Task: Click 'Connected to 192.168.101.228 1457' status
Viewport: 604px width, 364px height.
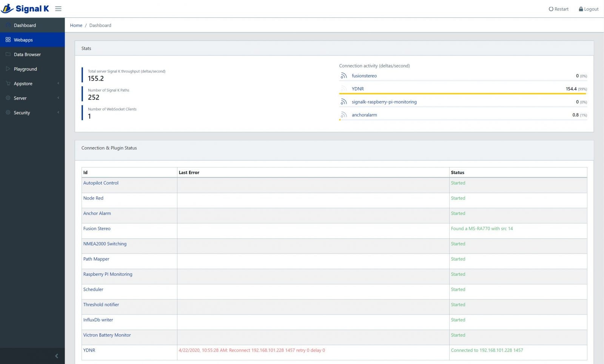Action: (487, 350)
